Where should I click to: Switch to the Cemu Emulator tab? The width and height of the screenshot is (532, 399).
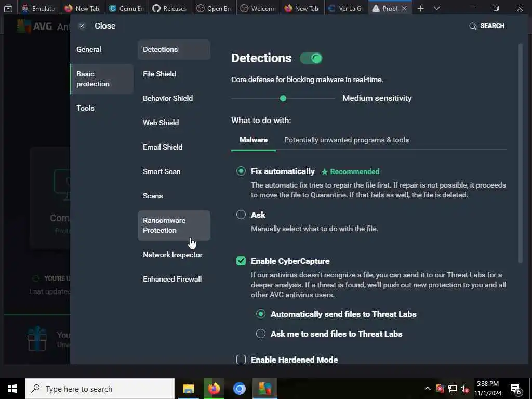pos(127,8)
